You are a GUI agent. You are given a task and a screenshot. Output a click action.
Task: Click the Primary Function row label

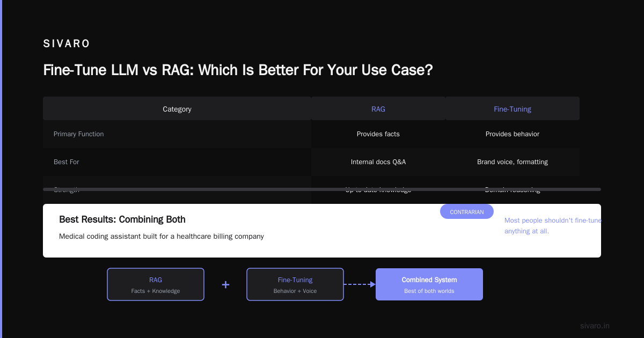click(x=79, y=134)
